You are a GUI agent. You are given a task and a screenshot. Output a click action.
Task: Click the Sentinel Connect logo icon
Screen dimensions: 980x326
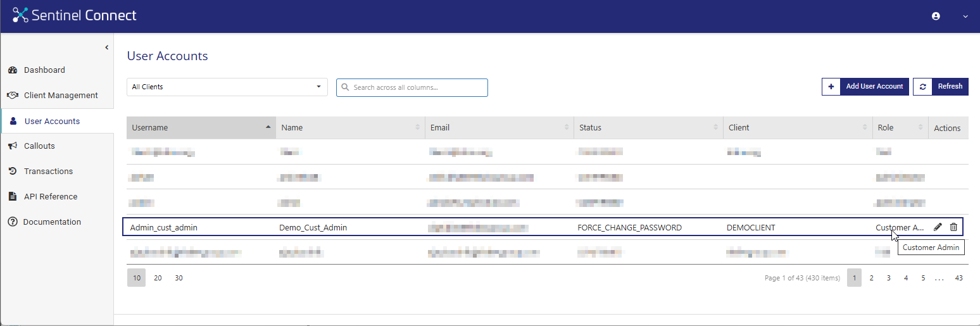coord(20,16)
